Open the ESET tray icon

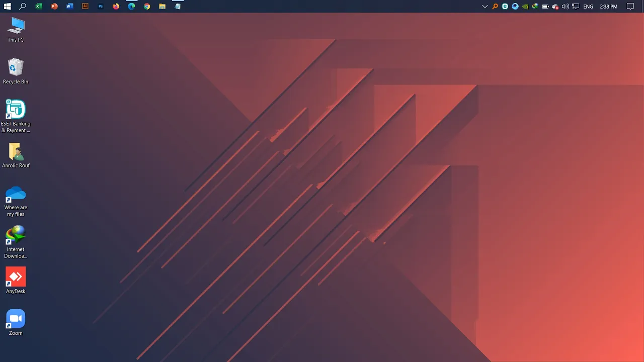point(505,7)
